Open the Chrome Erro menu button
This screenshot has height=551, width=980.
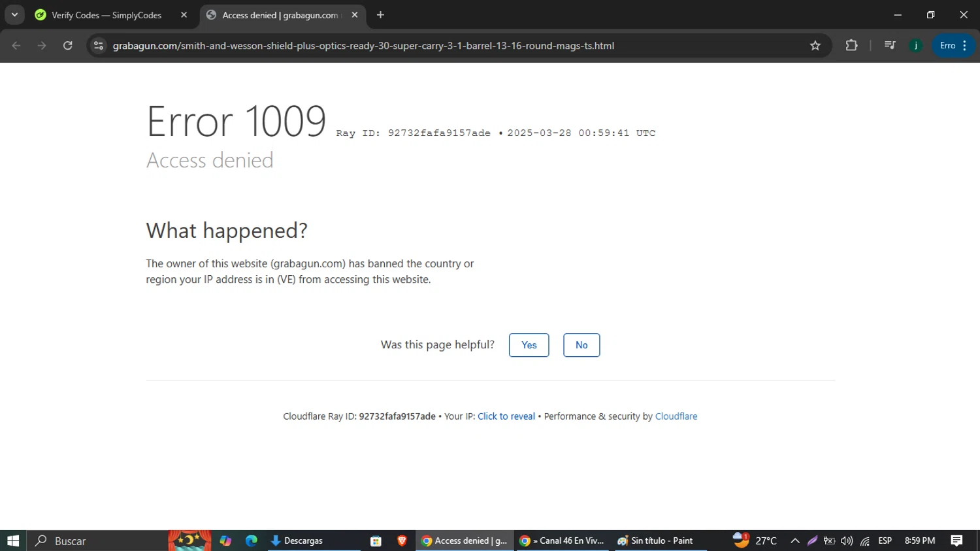point(953,46)
